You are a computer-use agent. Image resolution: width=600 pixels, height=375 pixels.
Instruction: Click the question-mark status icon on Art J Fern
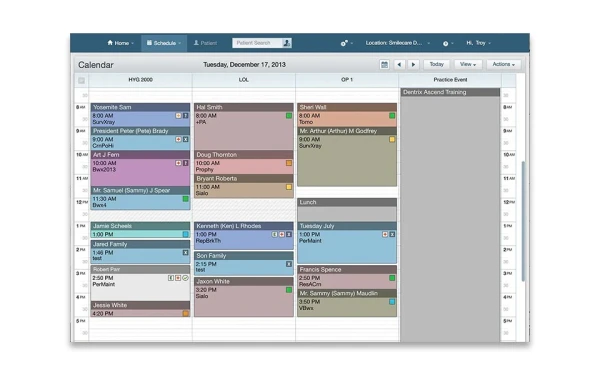186,163
